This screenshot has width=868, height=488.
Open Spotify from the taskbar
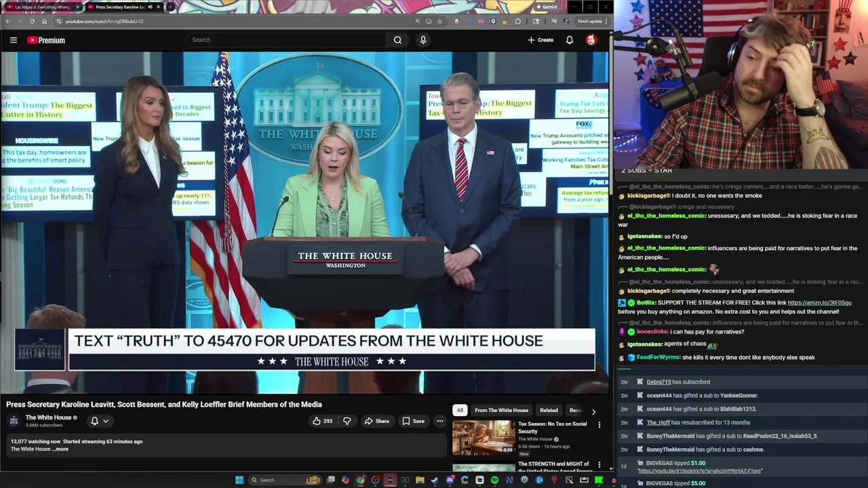click(494, 480)
